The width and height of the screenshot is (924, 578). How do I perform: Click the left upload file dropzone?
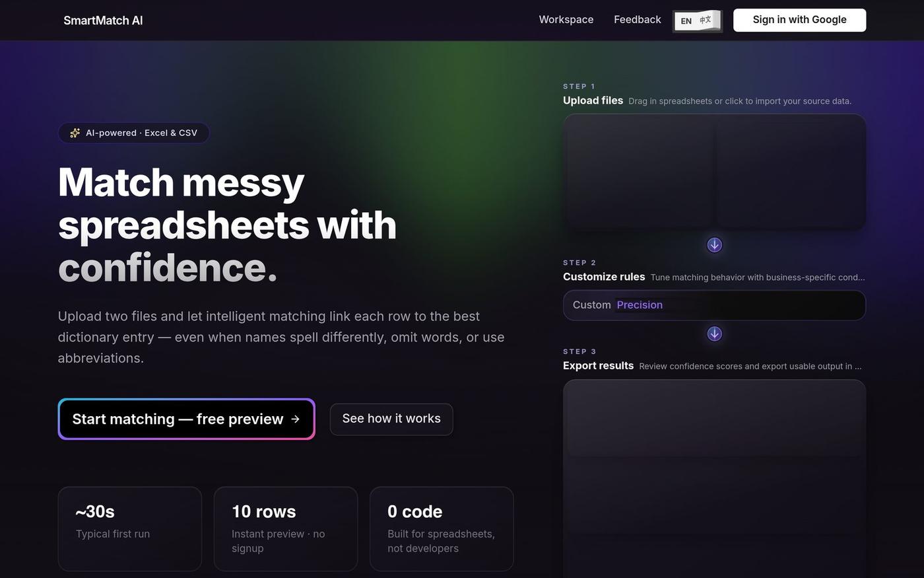point(639,172)
